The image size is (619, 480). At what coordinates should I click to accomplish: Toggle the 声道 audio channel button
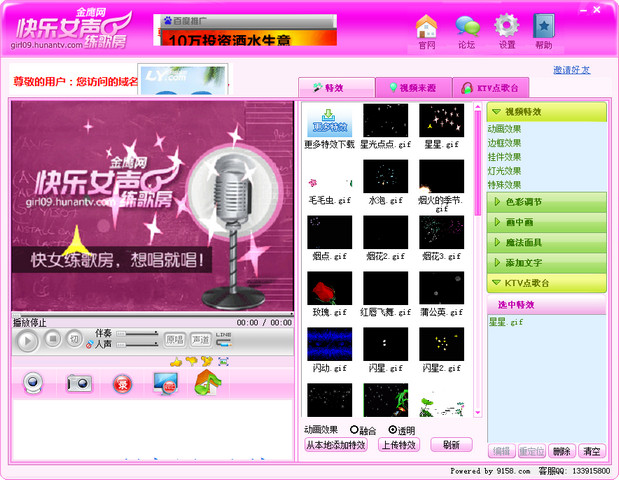tap(201, 339)
